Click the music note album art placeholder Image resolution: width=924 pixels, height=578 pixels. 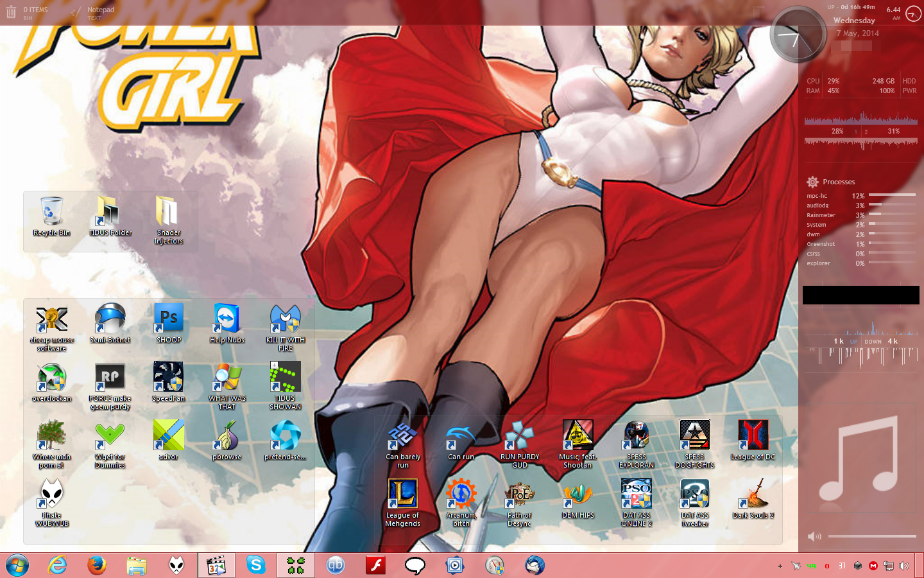click(861, 458)
